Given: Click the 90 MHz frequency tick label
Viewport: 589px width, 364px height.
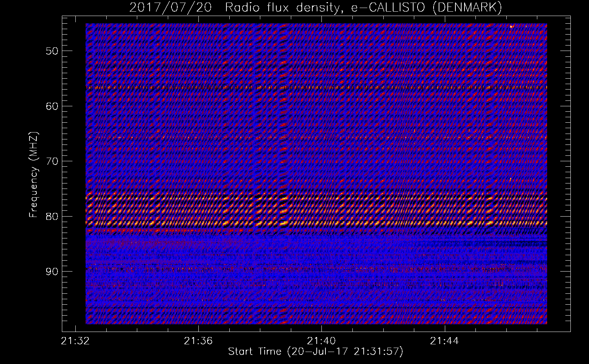Looking at the screenshot, I should click(x=52, y=272).
